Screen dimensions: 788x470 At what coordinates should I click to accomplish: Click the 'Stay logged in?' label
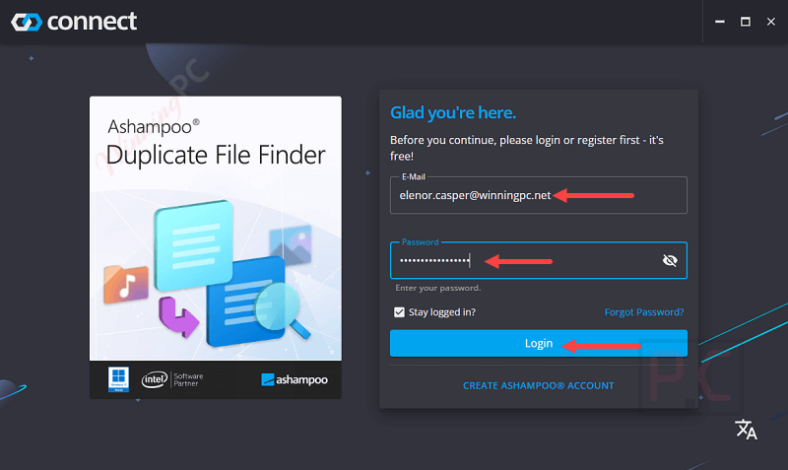click(442, 312)
